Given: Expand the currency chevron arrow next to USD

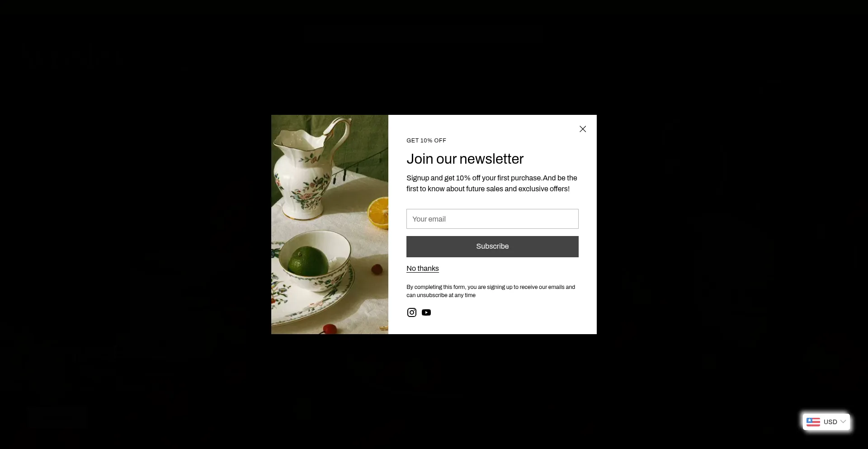Looking at the screenshot, I should coord(843,422).
